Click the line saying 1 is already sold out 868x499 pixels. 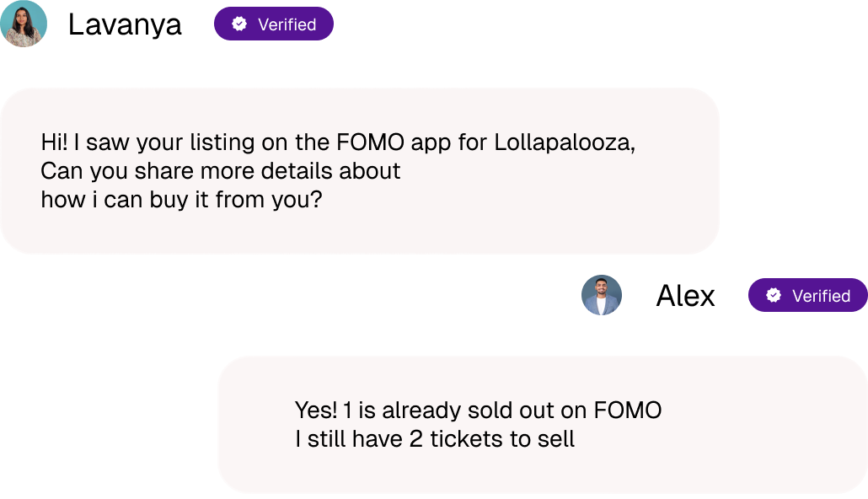[x=477, y=410]
